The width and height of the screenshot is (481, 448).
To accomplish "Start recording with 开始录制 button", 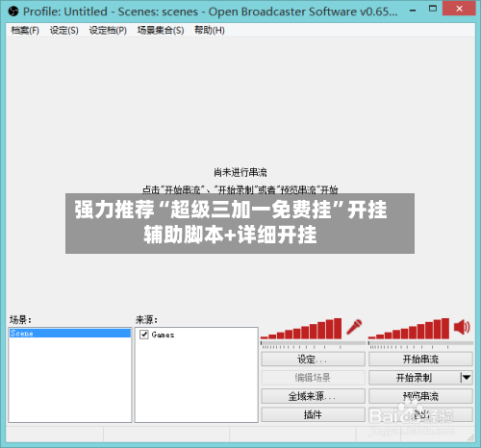I will [415, 378].
